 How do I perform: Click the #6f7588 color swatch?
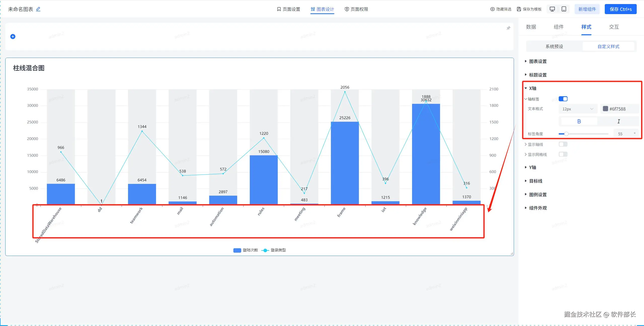[606, 109]
